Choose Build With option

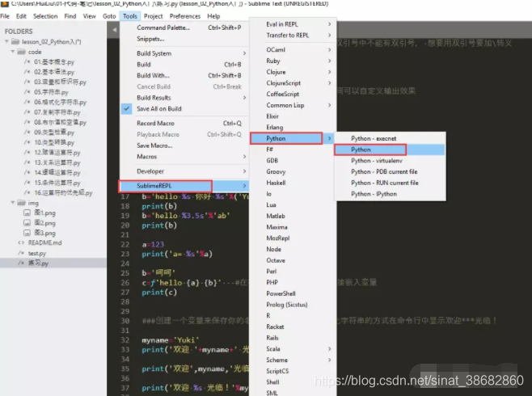(184, 76)
